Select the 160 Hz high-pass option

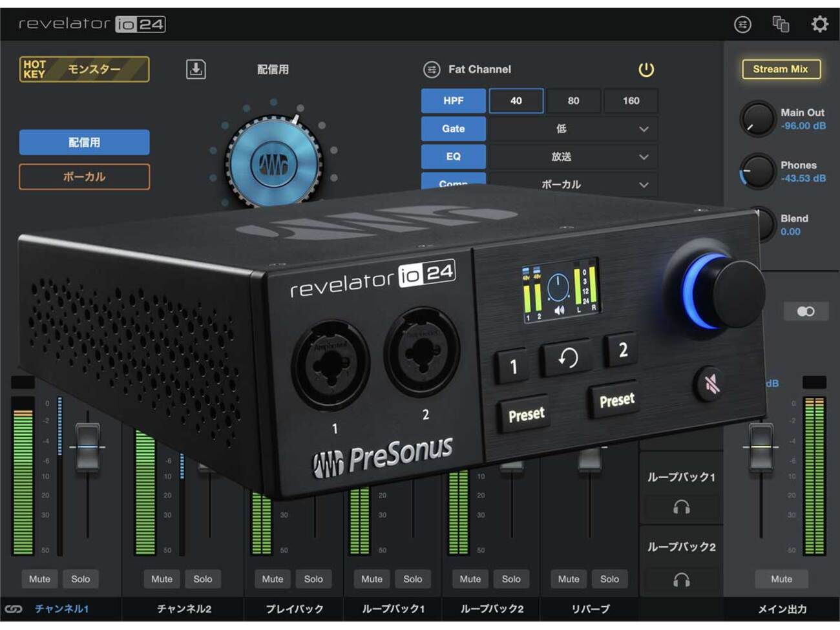(x=631, y=101)
